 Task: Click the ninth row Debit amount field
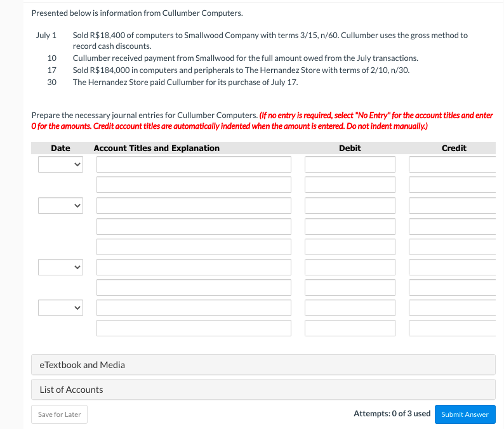(350, 328)
